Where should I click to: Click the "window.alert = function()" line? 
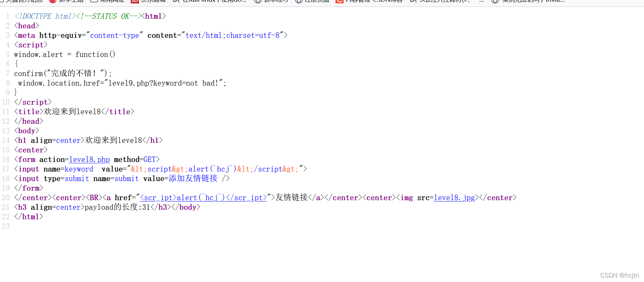(65, 55)
